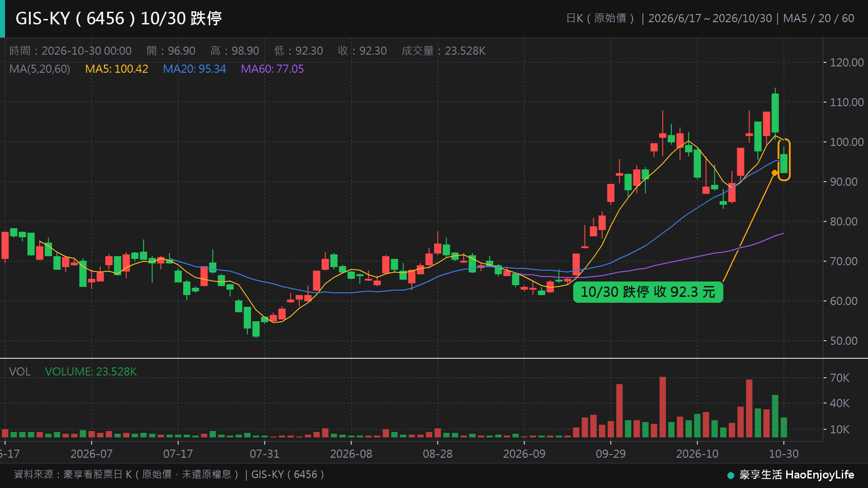
Task: Select the MA20: 95.34 label
Action: [194, 69]
